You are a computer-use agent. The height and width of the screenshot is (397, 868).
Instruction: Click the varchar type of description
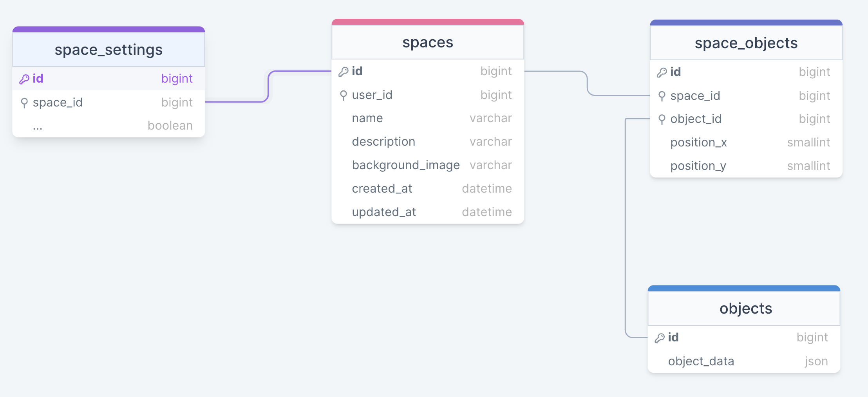(x=491, y=142)
